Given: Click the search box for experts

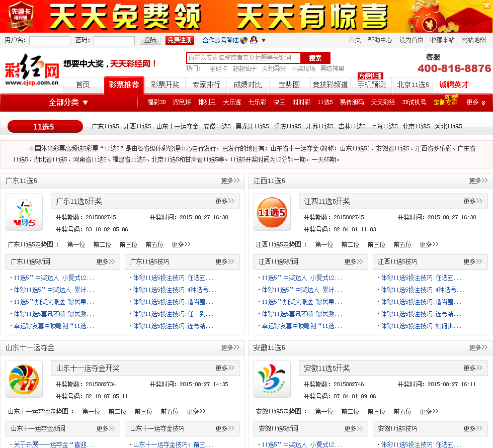Looking at the screenshot, I should 243,58.
